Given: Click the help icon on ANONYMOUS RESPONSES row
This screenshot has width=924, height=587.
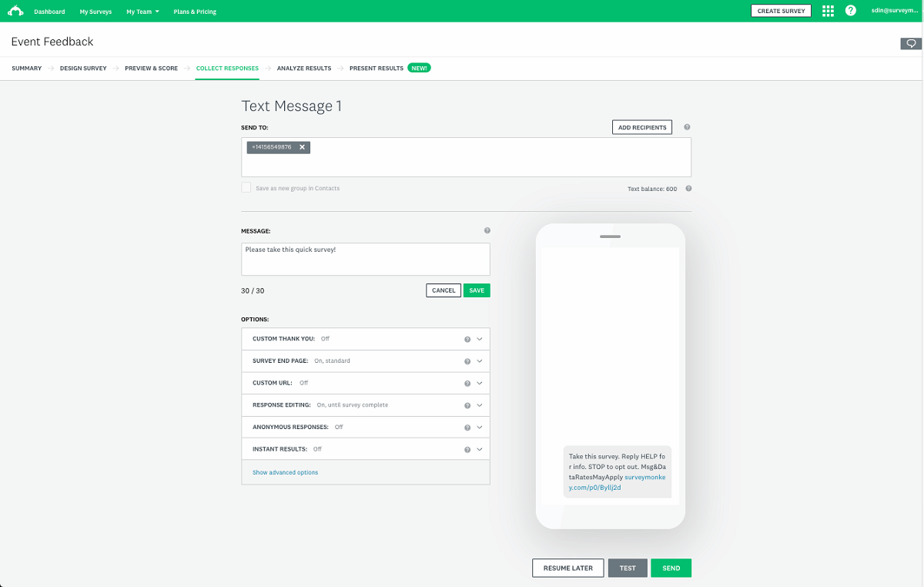Looking at the screenshot, I should pyautogui.click(x=467, y=427).
